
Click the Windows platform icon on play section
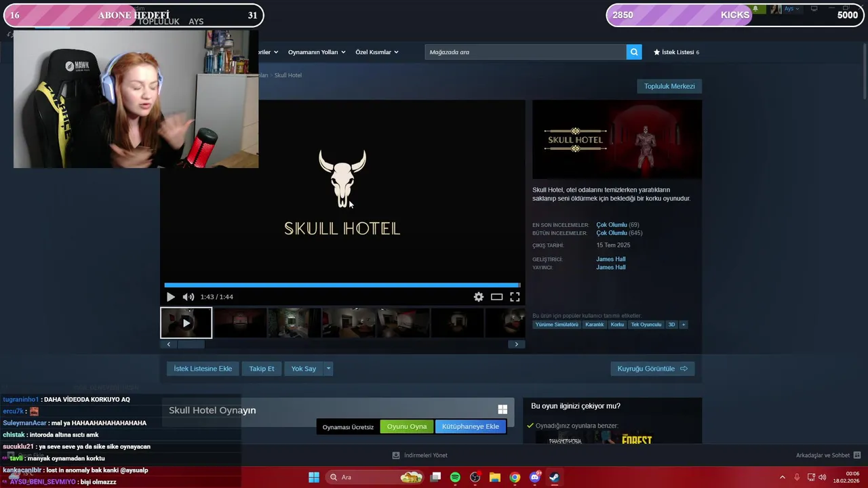(x=502, y=409)
